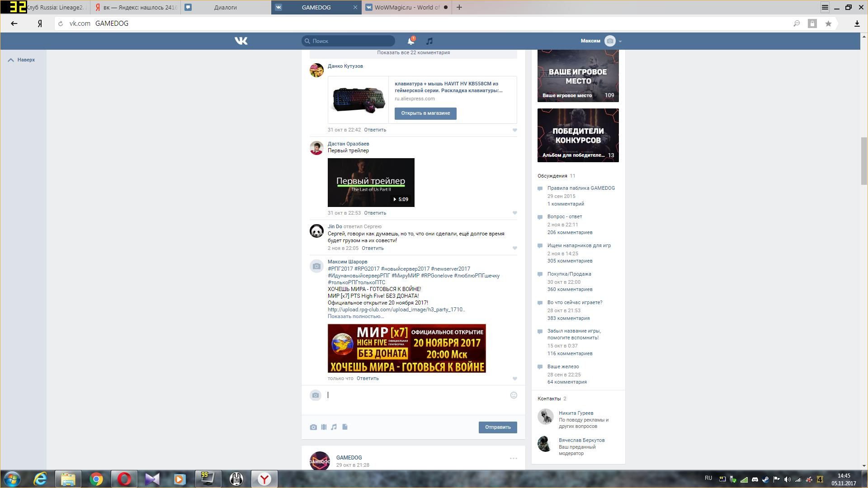
Task: Open volume control in system tray
Action: (787, 479)
